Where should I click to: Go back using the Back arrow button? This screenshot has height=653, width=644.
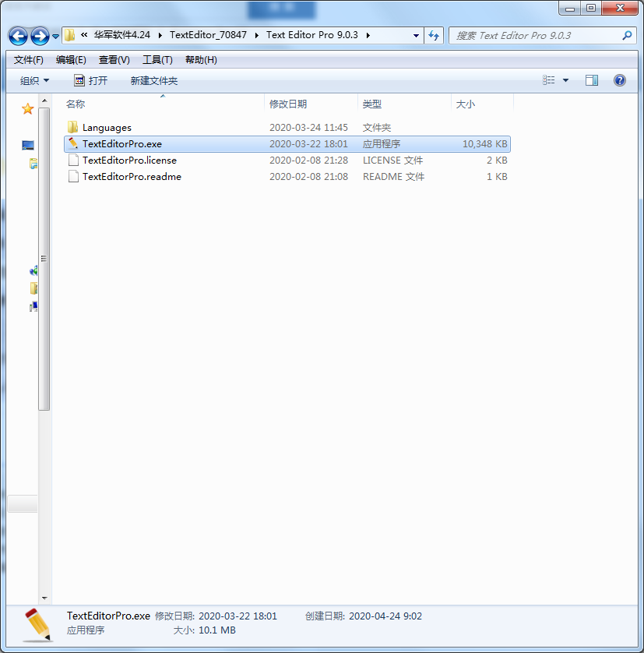click(18, 36)
